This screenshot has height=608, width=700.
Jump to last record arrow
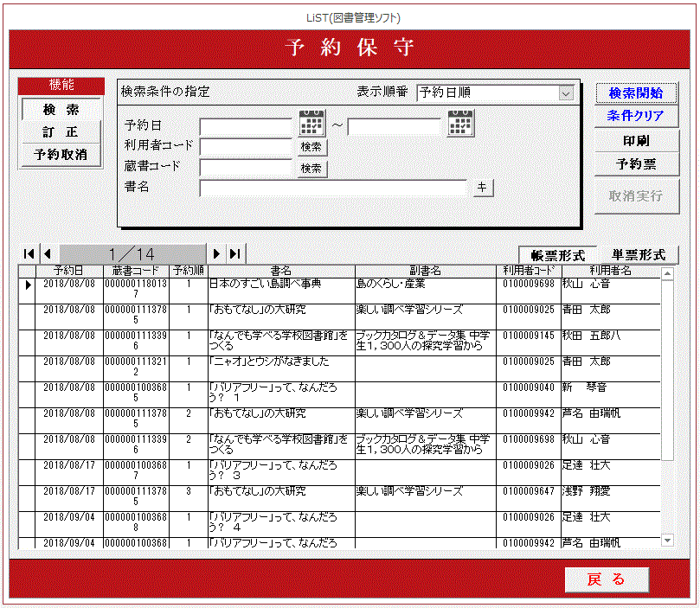[235, 253]
